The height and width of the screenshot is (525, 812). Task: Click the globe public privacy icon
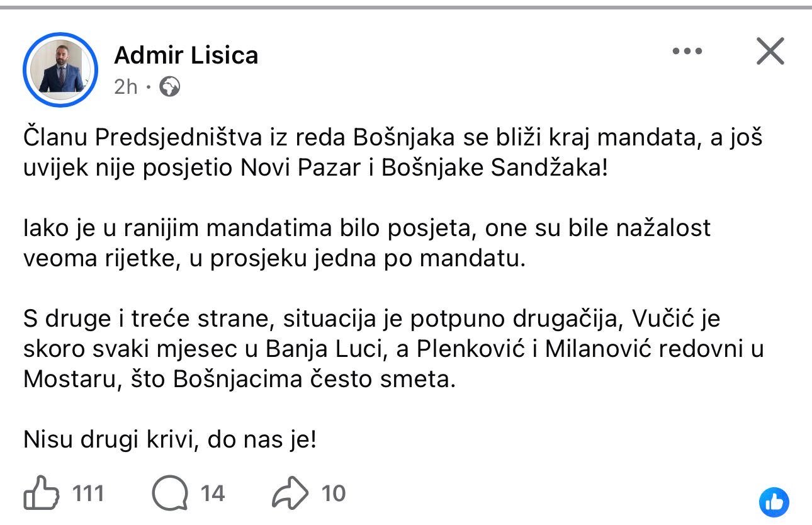169,86
